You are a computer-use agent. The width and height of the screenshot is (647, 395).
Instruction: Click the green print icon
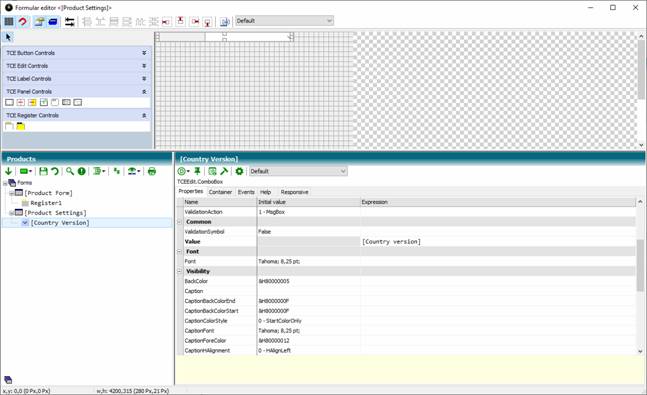(x=152, y=171)
